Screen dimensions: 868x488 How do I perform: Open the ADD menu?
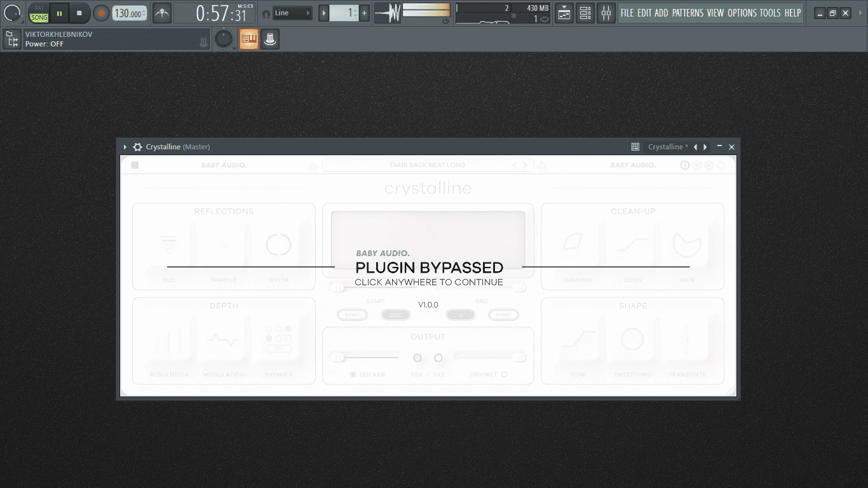[661, 13]
